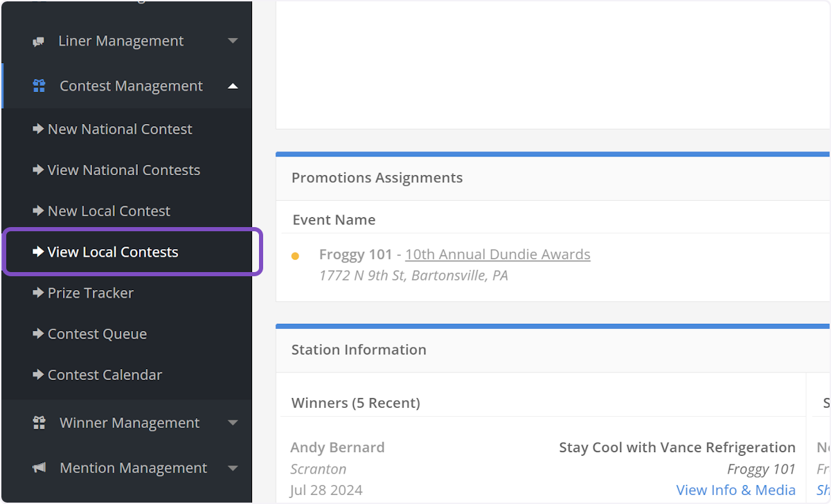Expand the Mention Management dropdown arrow
Image resolution: width=831 pixels, height=504 pixels.
pos(233,468)
